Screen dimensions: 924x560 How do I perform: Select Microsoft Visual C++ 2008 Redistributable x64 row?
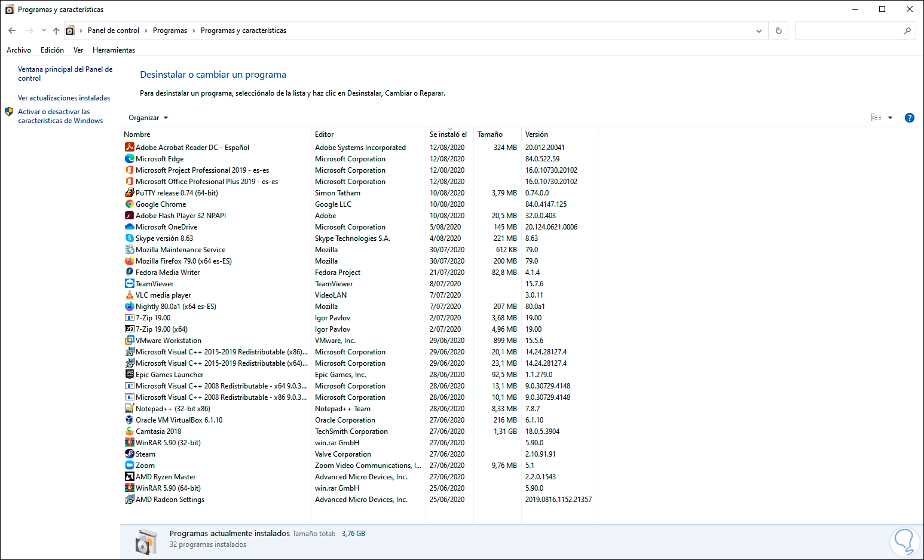pos(360,385)
